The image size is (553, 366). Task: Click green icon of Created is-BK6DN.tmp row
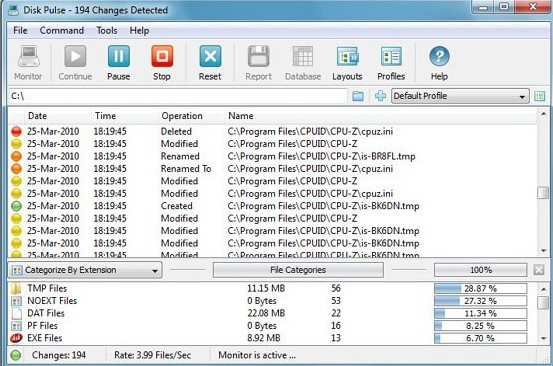[x=16, y=206]
